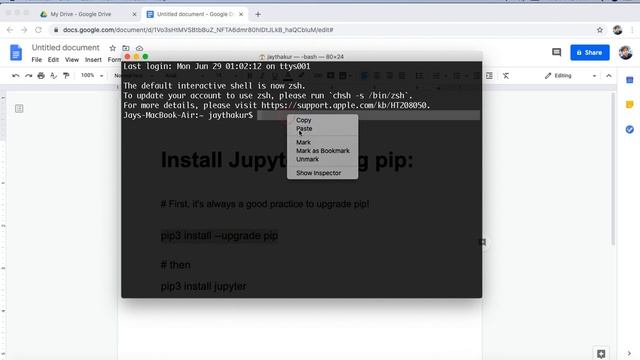Screen dimensions: 640x360
Task: Bookmark this page with the address bar star
Action: (x=600, y=30)
